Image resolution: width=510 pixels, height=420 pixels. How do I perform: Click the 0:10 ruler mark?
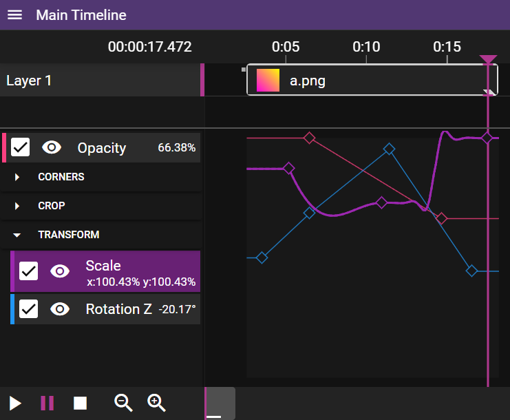[x=366, y=47]
